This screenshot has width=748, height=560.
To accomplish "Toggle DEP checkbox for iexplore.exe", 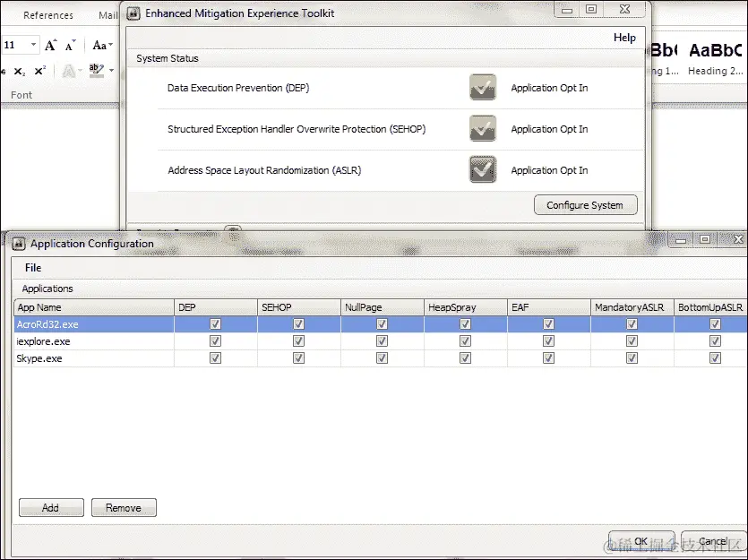I will 215,341.
